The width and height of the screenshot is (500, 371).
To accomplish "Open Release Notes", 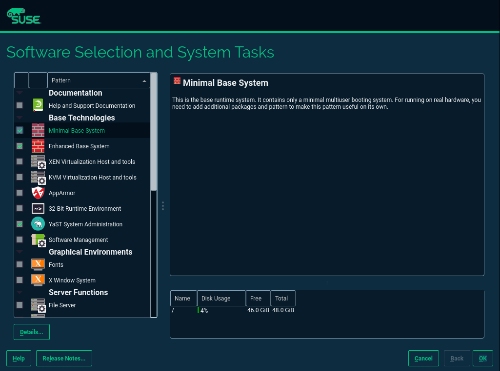I will pos(64,359).
